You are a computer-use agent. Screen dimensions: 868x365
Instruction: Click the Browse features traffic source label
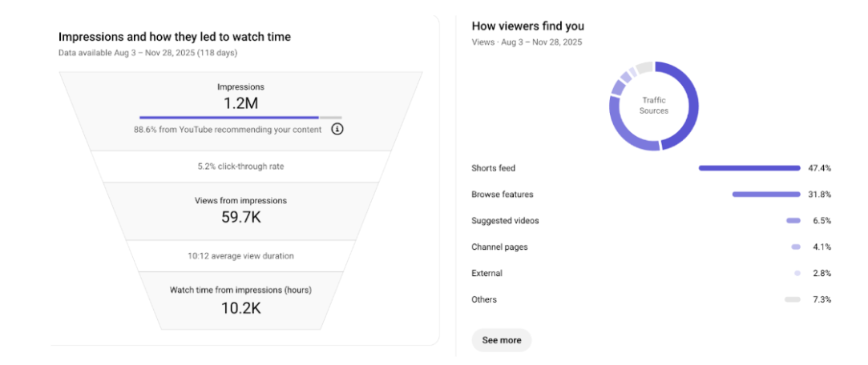[x=503, y=195]
